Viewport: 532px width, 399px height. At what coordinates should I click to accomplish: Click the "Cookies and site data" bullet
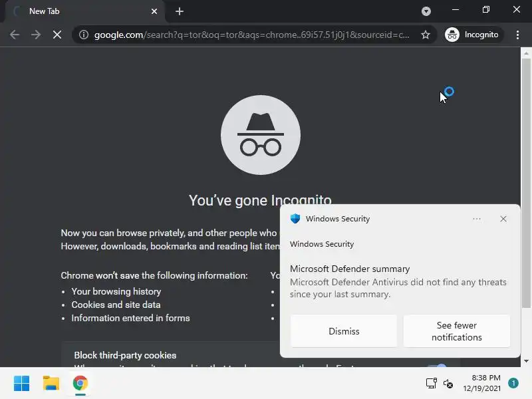(x=116, y=305)
